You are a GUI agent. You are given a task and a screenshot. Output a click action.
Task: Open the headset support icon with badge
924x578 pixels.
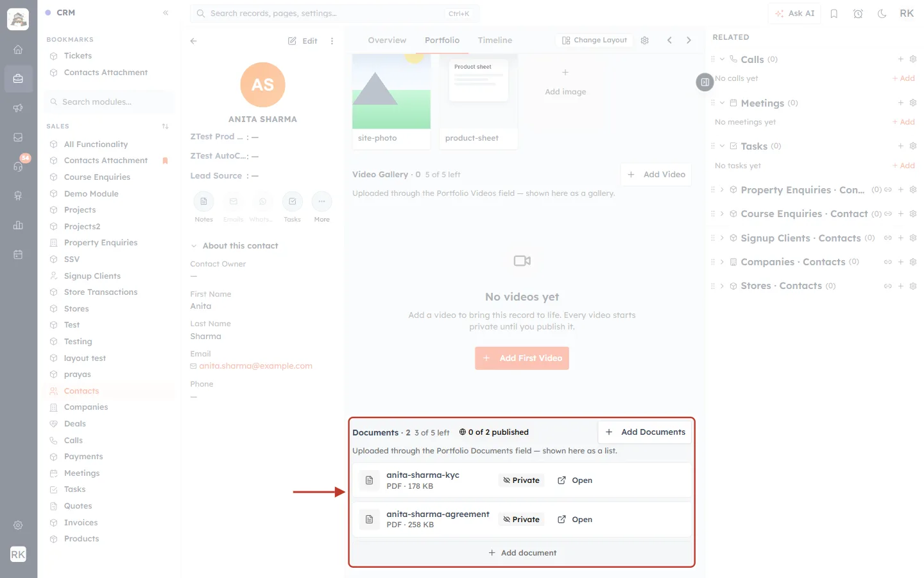tap(18, 166)
